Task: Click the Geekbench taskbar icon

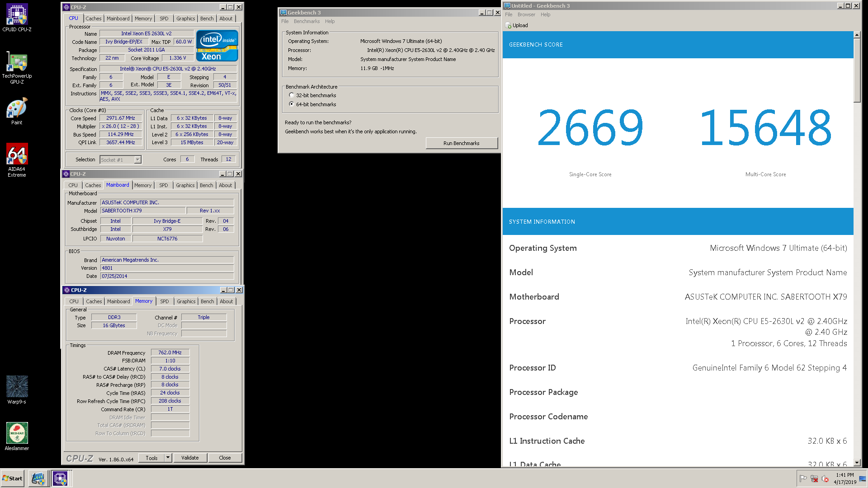Action: (38, 478)
